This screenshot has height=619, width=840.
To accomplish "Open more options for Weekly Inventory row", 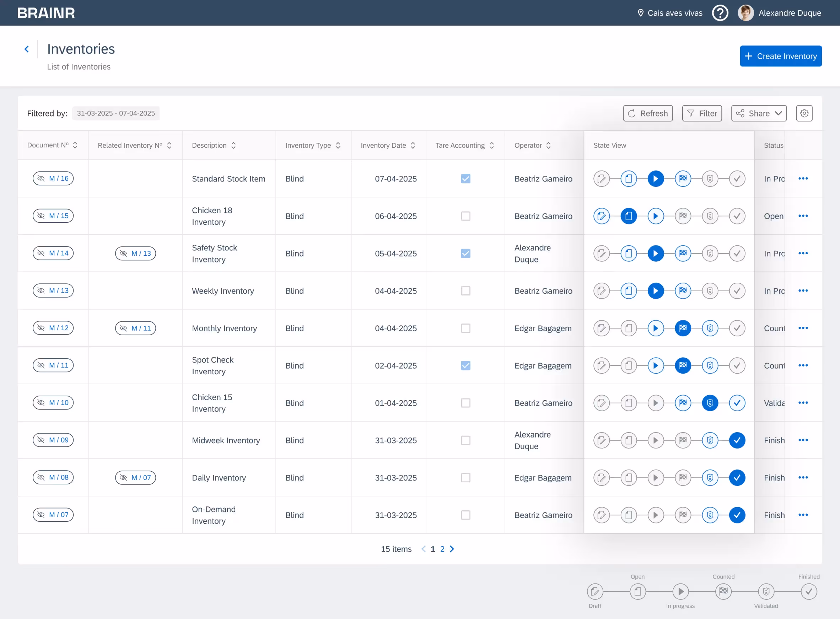I will click(803, 291).
